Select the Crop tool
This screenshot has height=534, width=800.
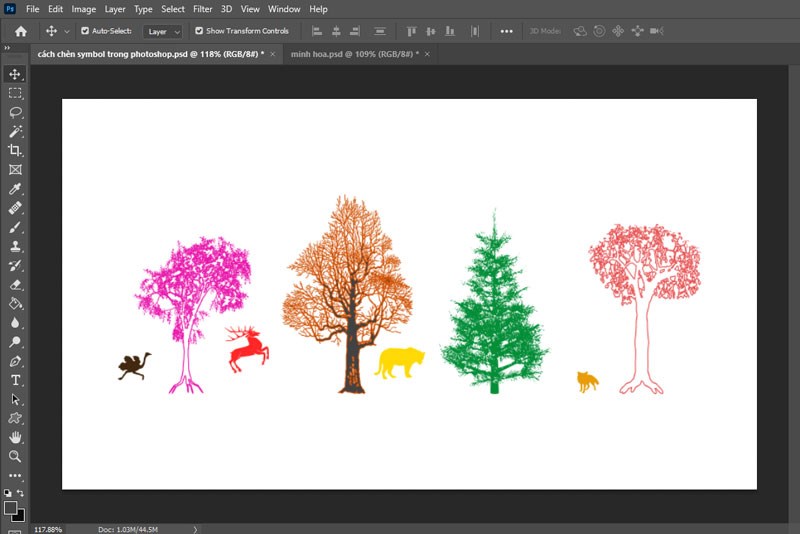click(15, 150)
